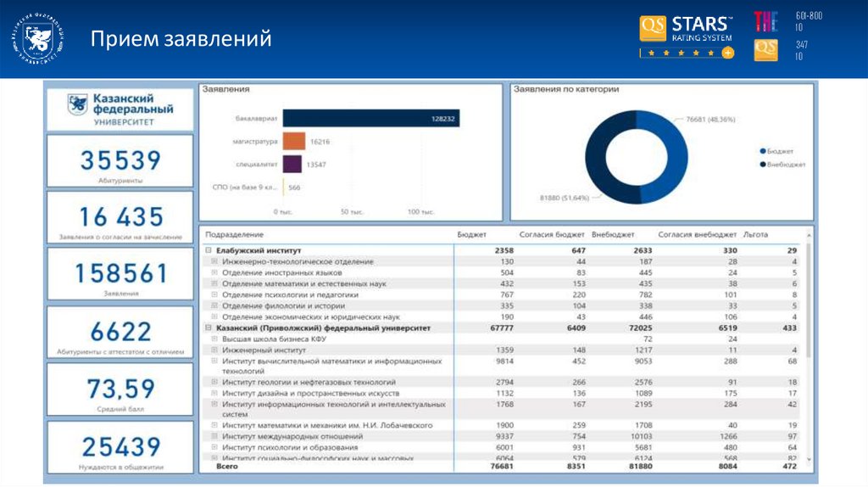The height and width of the screenshot is (487, 868).
Task: Expand Институт международных отношений row
Action: tap(214, 436)
